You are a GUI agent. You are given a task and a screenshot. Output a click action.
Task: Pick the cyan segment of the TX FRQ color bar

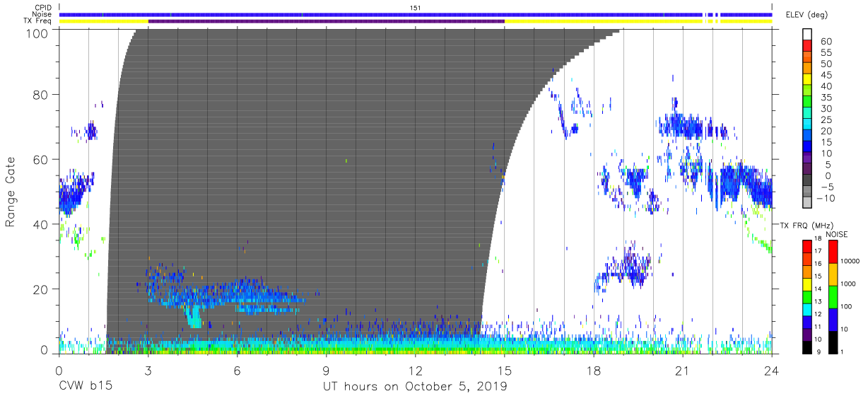pos(807,308)
